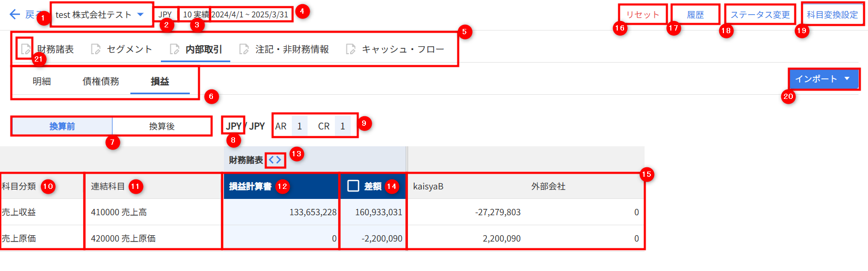Click the back arrow icon
The height and width of the screenshot is (271, 868).
15,14
